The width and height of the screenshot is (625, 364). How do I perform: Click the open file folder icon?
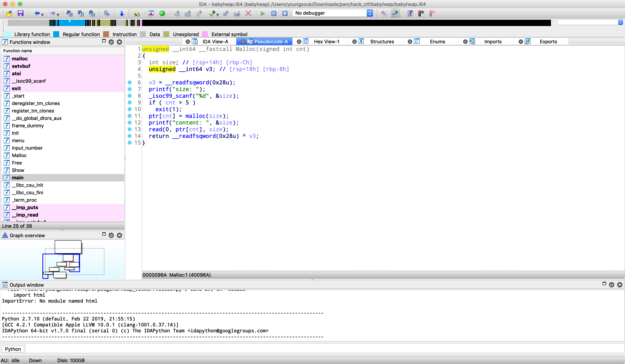tap(9, 13)
